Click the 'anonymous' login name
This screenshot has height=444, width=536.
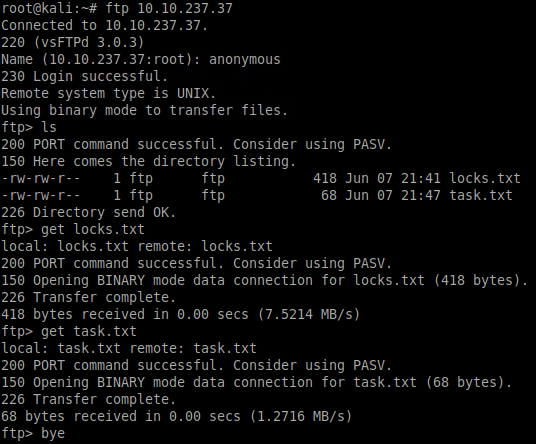245,59
